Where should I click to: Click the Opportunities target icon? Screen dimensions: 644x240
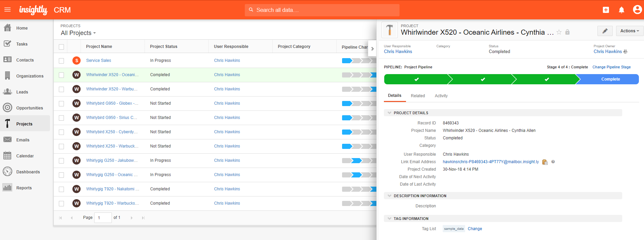pos(7,108)
